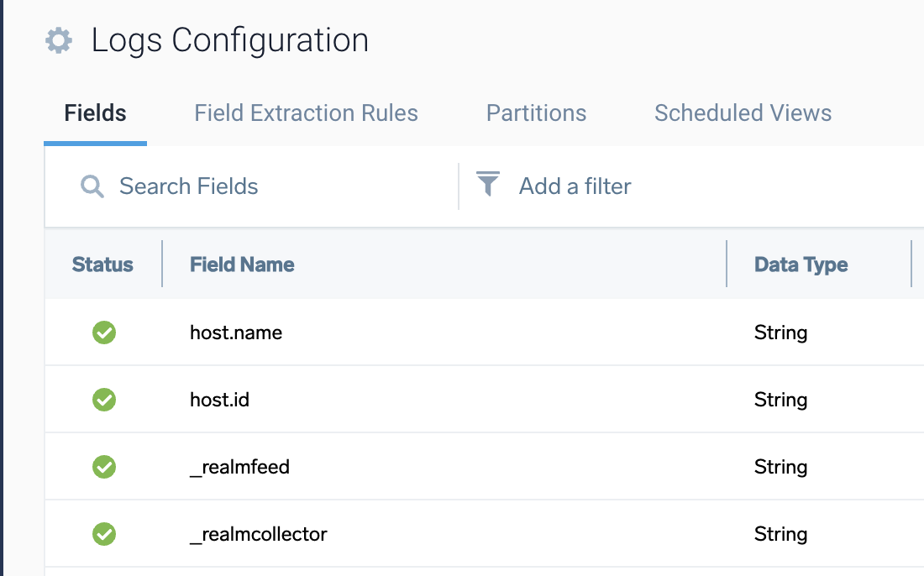The height and width of the screenshot is (576, 924).
Task: Click the magnifying glass search icon
Action: 92,186
